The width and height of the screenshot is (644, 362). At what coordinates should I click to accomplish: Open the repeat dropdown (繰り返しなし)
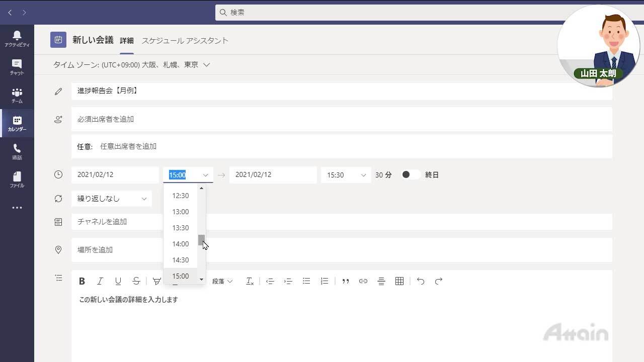click(112, 199)
